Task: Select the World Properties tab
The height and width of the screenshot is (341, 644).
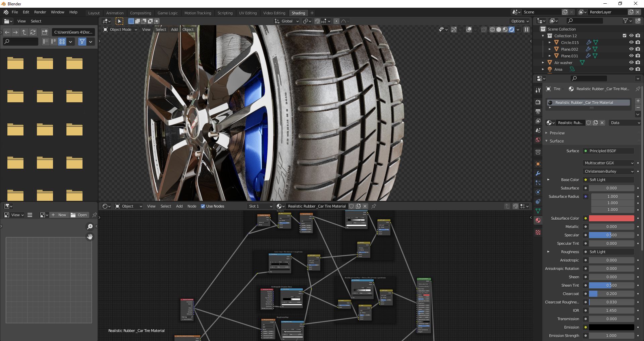Action: (538, 140)
